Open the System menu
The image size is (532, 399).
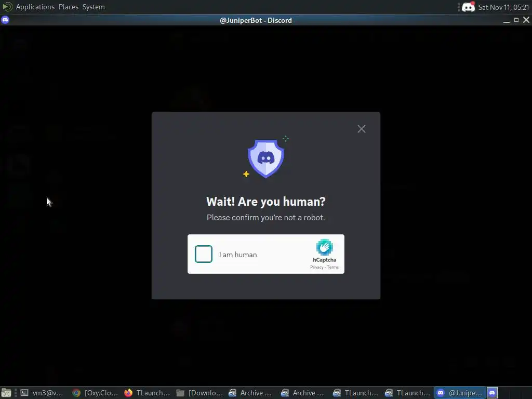(94, 7)
